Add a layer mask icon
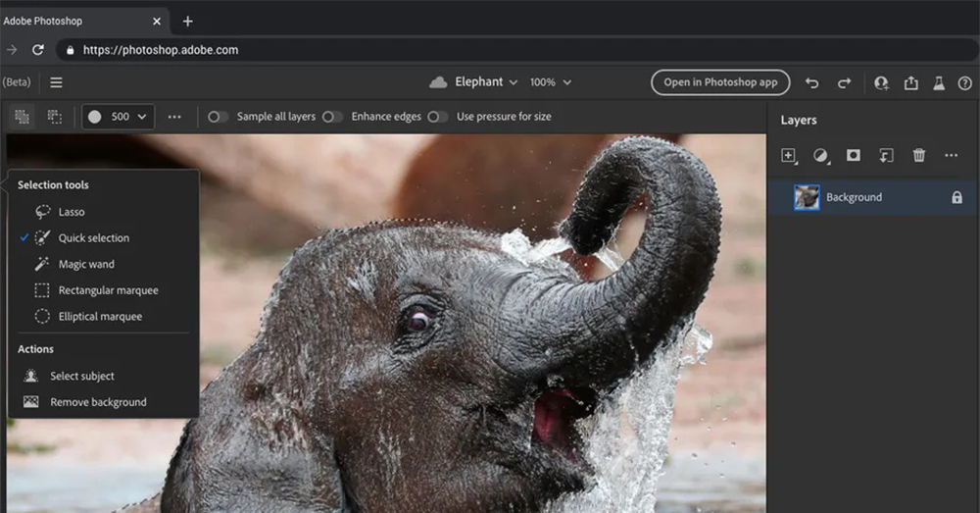The image size is (980, 513). 854,155
